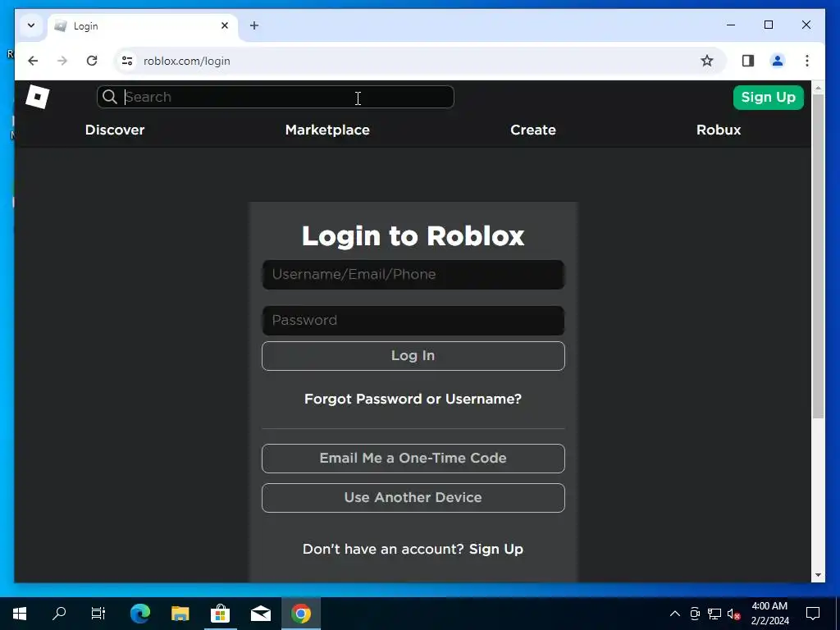Open the taskbar clock and date

coord(769,614)
